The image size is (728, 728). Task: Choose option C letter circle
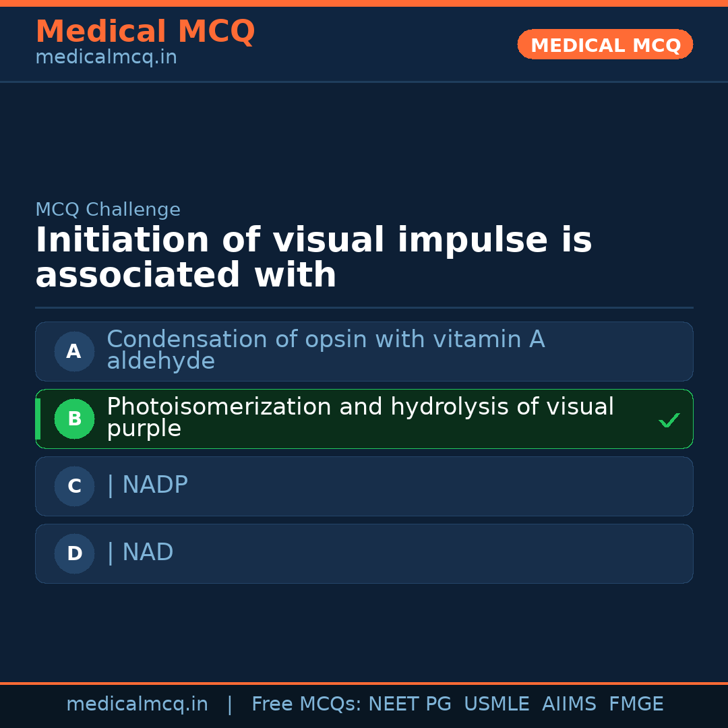point(74,486)
